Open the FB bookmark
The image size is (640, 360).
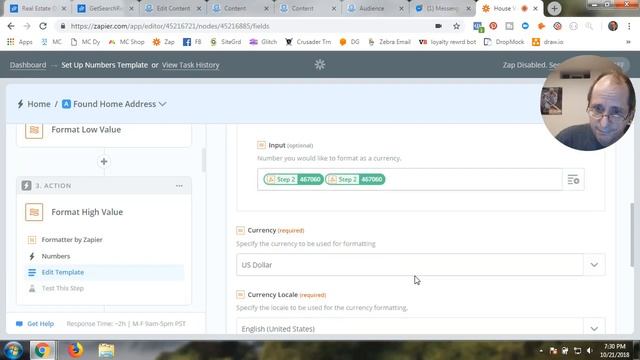click(x=192, y=42)
